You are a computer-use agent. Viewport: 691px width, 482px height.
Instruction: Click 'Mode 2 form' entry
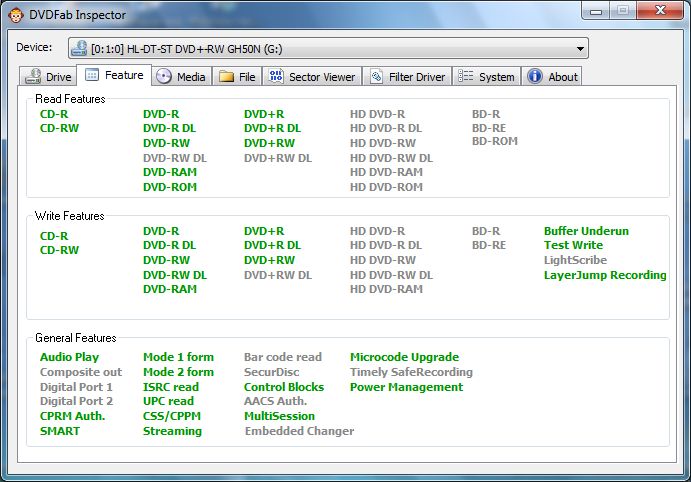point(178,372)
